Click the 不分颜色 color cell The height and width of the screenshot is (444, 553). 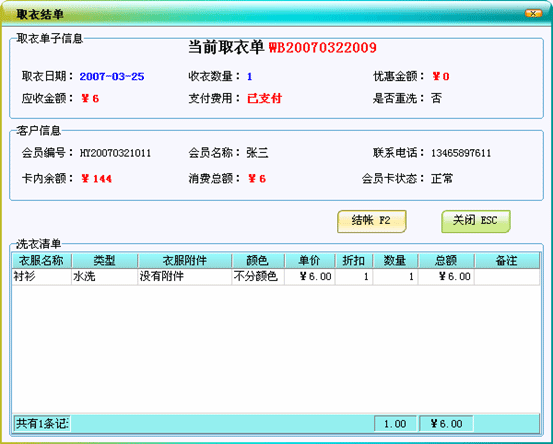258,276
